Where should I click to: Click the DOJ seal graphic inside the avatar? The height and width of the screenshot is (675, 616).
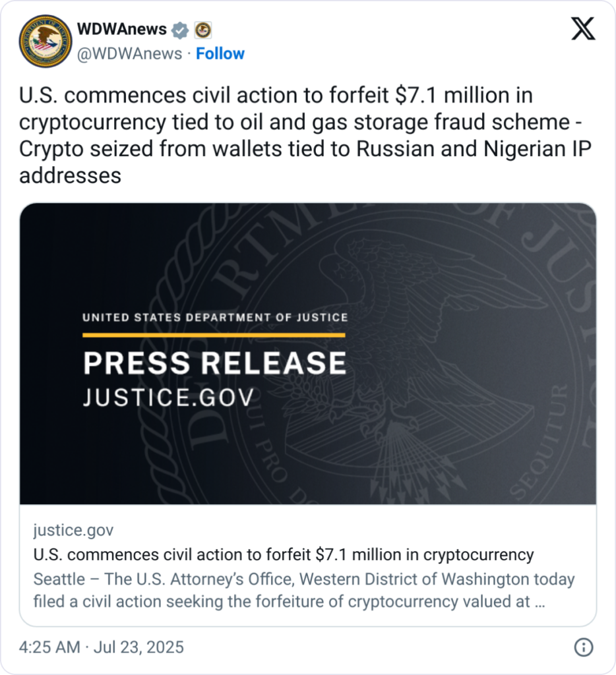(x=44, y=41)
